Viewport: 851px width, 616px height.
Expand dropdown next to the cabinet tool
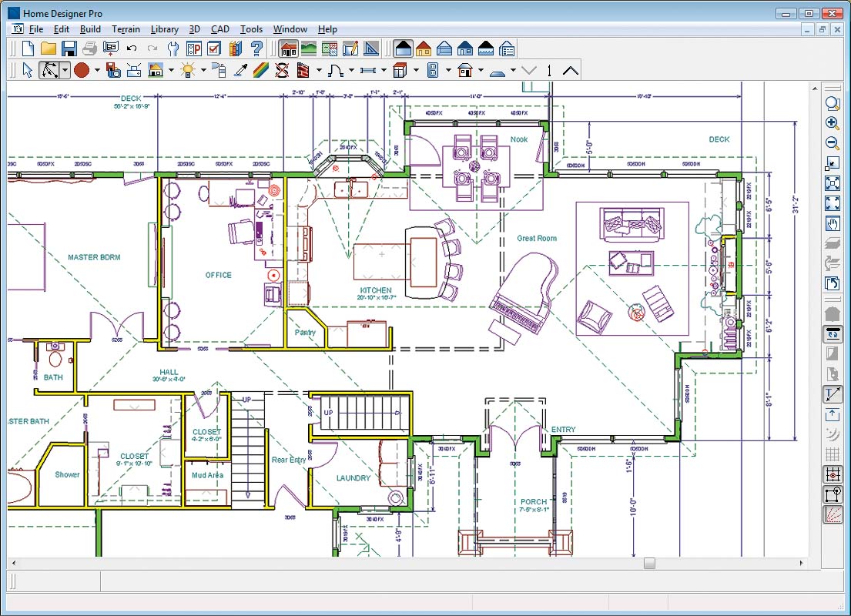[x=416, y=70]
